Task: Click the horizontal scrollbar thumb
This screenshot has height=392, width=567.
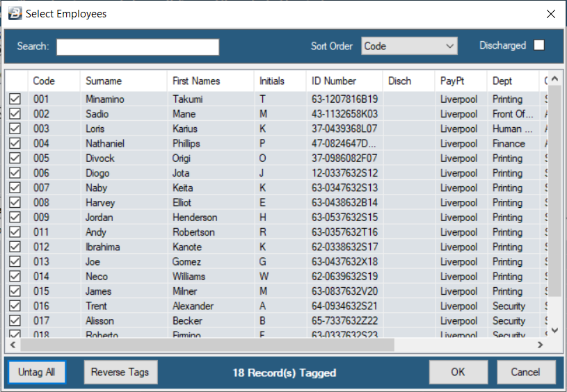Action: pos(207,345)
